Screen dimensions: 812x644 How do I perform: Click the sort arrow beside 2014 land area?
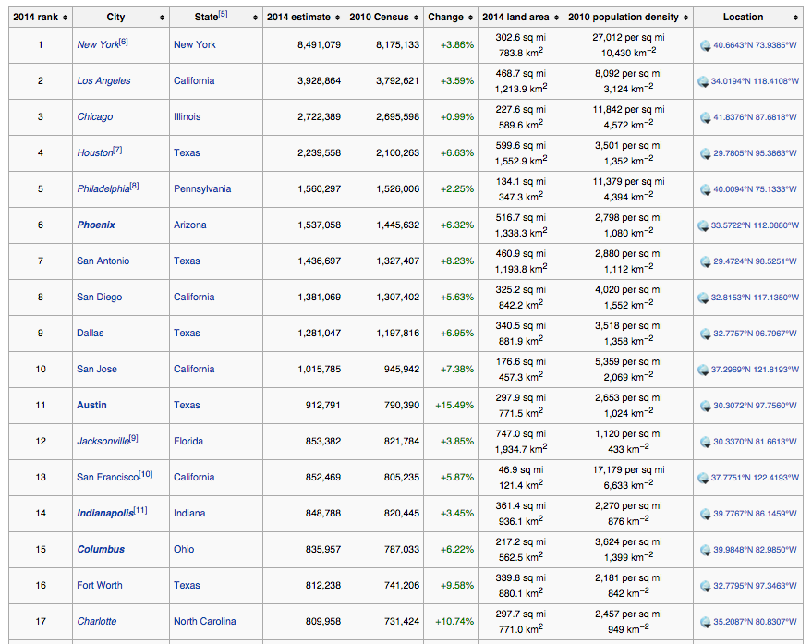click(x=558, y=17)
